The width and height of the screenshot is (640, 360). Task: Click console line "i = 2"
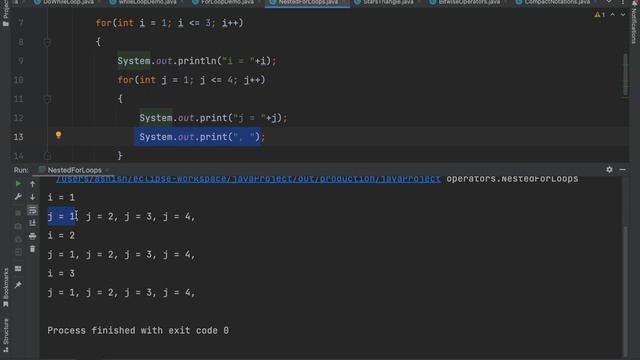point(61,236)
